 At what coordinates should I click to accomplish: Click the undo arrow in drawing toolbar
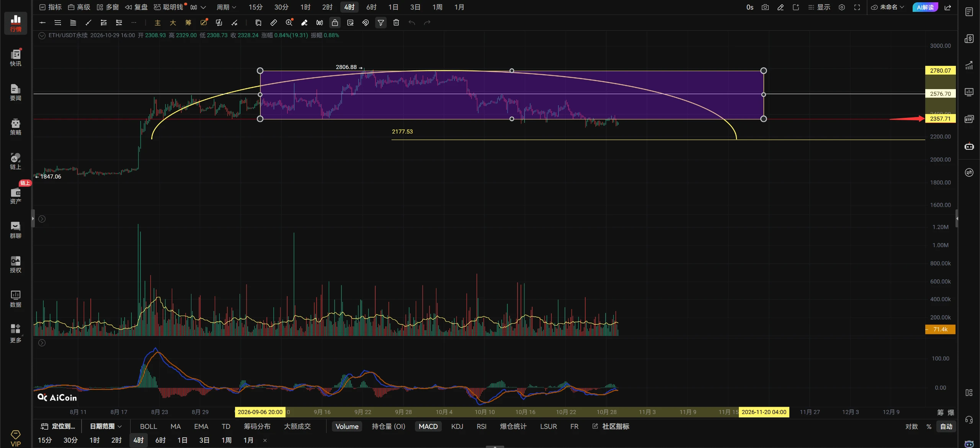412,23
